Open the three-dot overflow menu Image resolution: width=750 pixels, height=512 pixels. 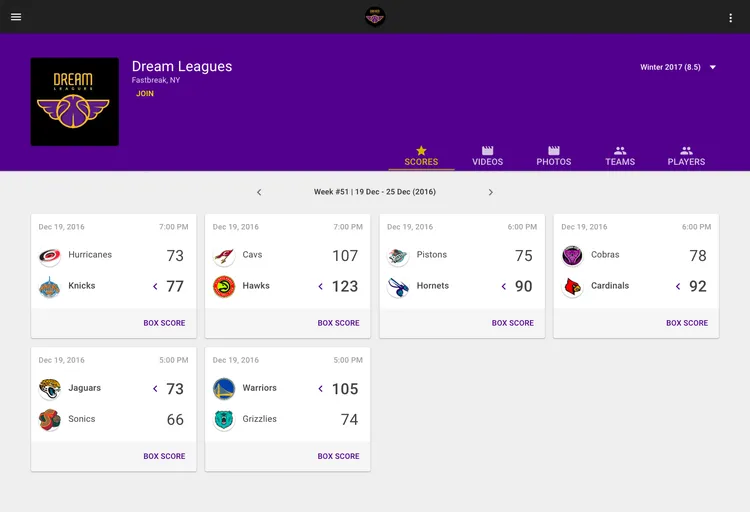point(730,18)
